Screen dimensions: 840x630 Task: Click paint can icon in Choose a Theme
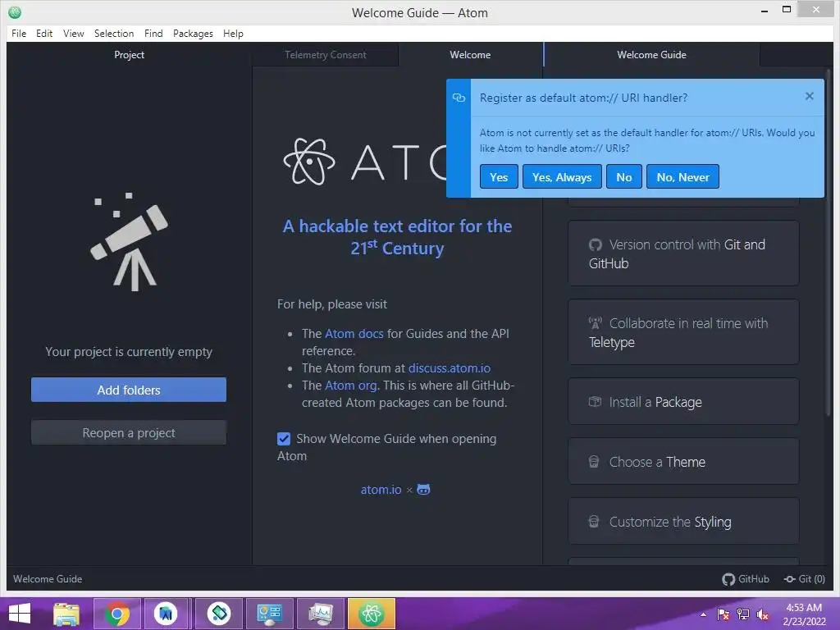(x=594, y=461)
